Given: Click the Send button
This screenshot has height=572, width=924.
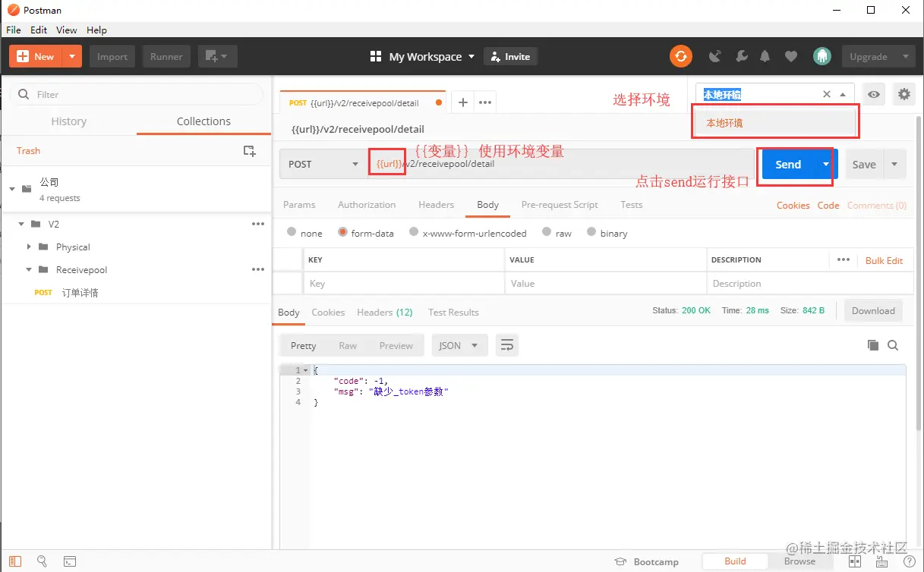Looking at the screenshot, I should (788, 164).
